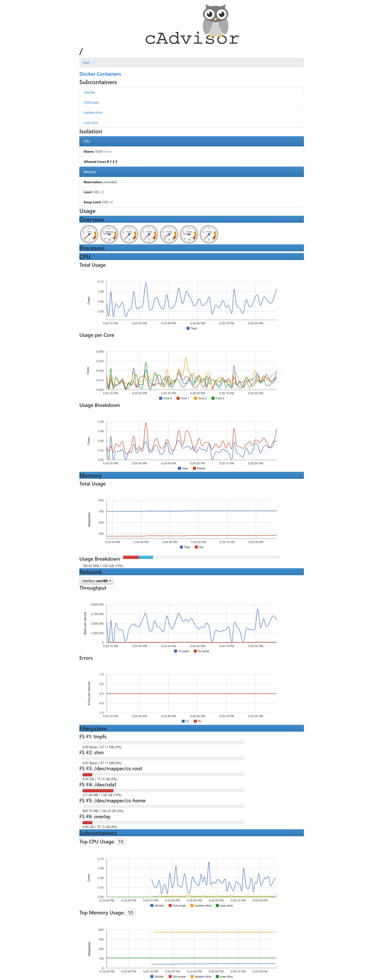The width and height of the screenshot is (383, 980).
Task: Click the Top CPU Usage count field
Action: click(121, 841)
